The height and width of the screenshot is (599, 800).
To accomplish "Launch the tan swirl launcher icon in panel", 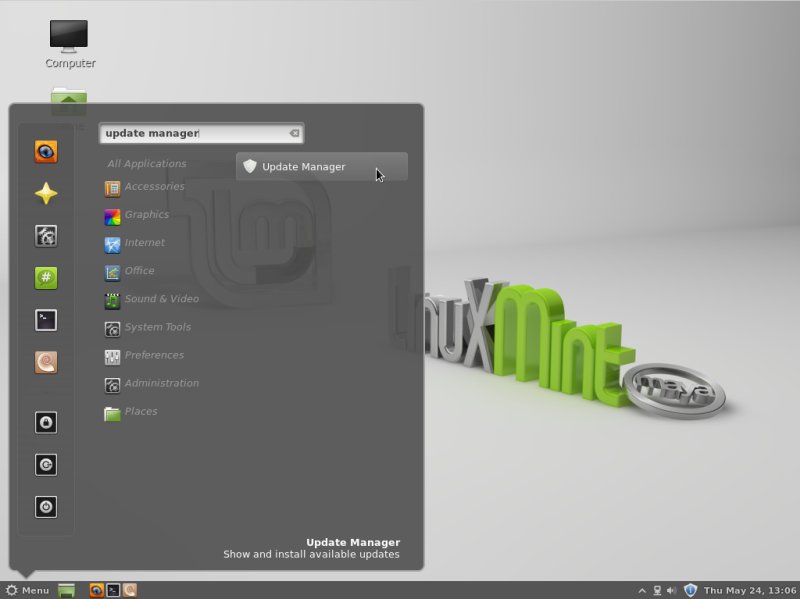I will [x=130, y=590].
